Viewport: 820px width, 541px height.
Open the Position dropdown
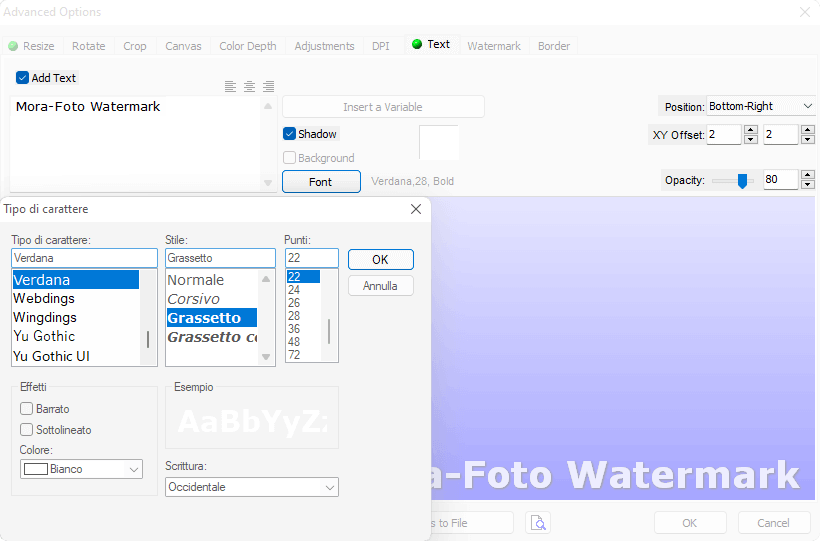tap(761, 106)
